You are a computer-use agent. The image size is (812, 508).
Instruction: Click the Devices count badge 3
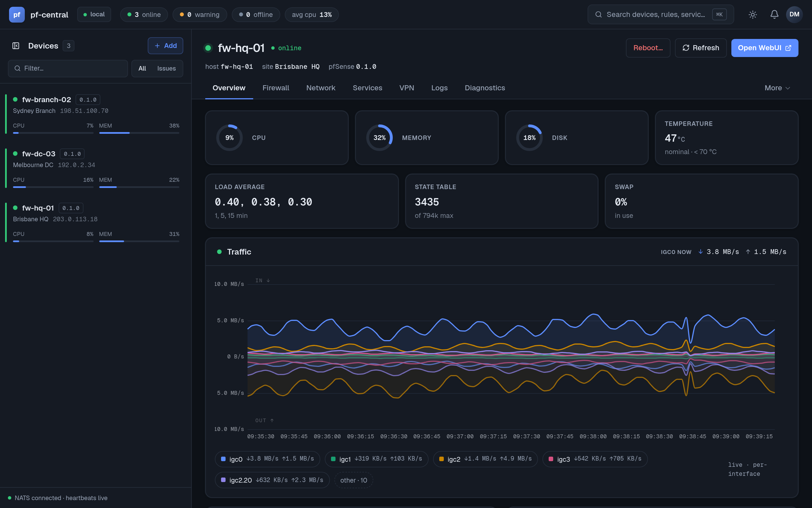[69, 46]
